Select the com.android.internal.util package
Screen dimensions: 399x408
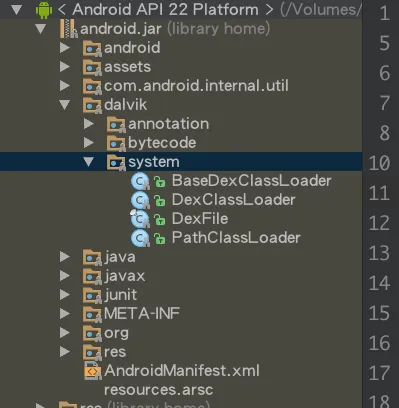[196, 86]
